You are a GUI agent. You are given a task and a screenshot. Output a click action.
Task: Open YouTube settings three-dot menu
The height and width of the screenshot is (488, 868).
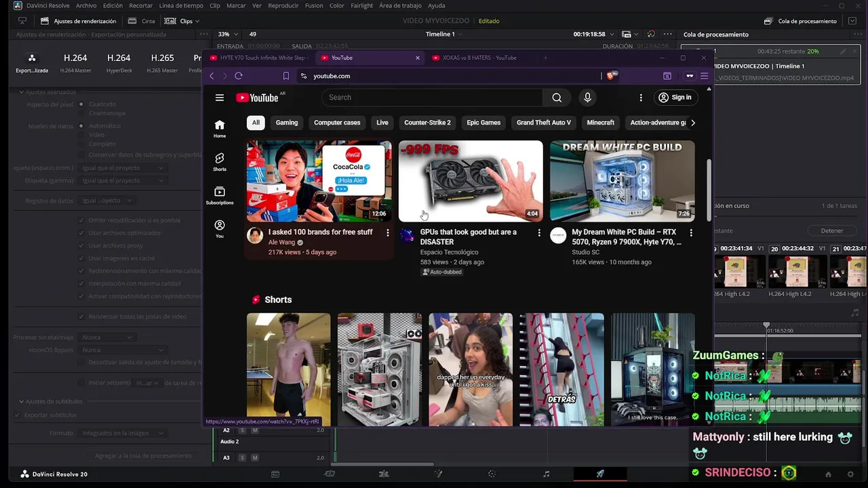pos(641,98)
